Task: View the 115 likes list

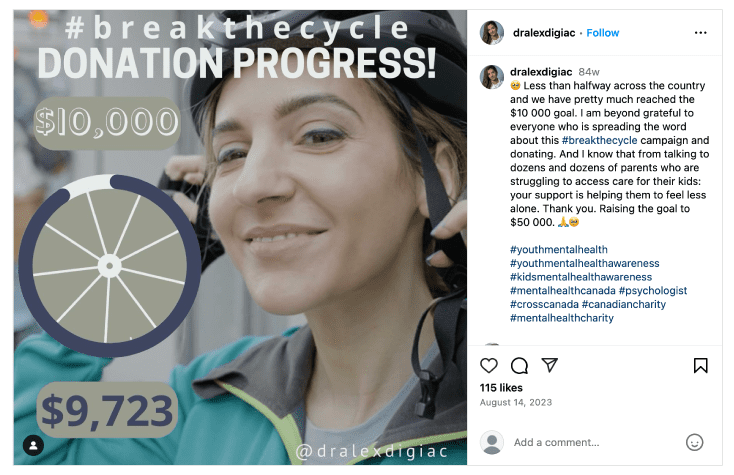Action: click(x=501, y=388)
